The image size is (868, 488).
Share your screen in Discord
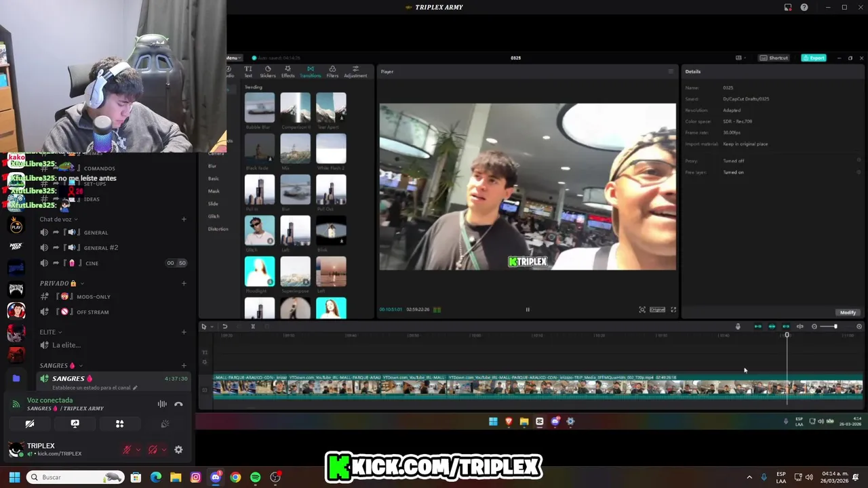pyautogui.click(x=75, y=424)
